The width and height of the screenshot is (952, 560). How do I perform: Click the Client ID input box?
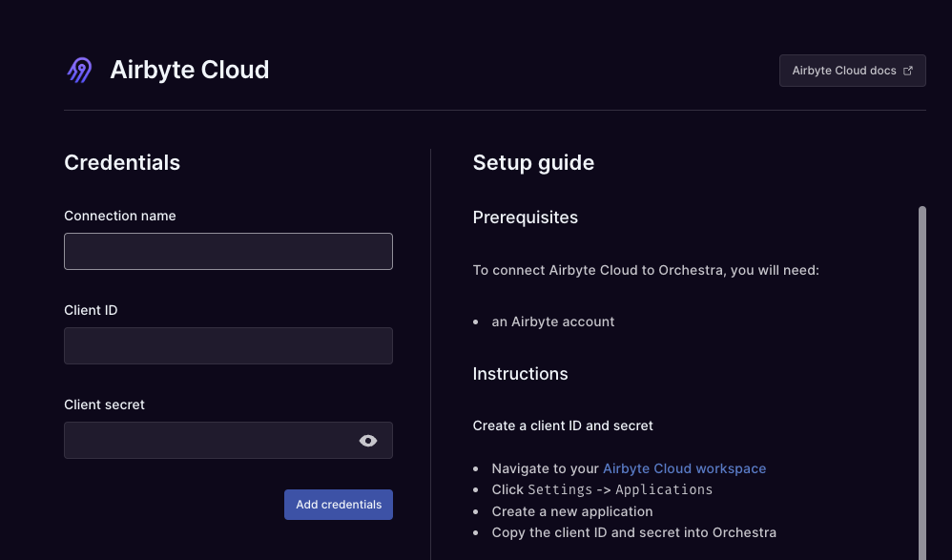point(228,345)
